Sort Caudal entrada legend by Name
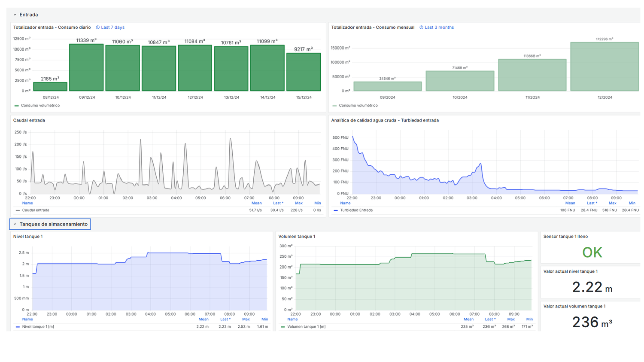Viewport: 644px width, 362px height. coord(27,203)
